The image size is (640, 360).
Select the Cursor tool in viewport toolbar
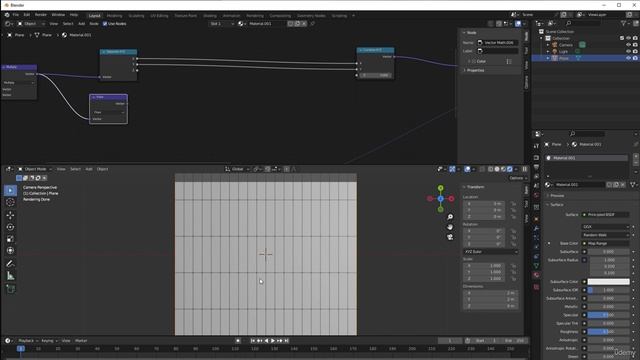tap(10, 202)
